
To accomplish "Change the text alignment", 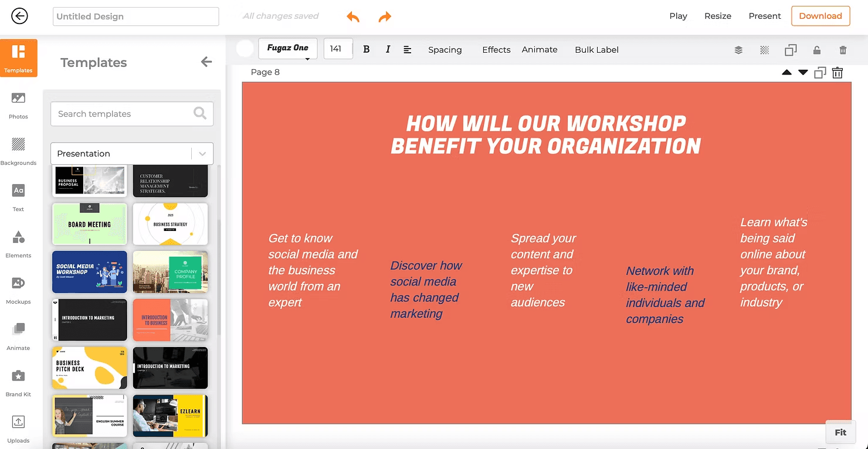I will pos(408,50).
